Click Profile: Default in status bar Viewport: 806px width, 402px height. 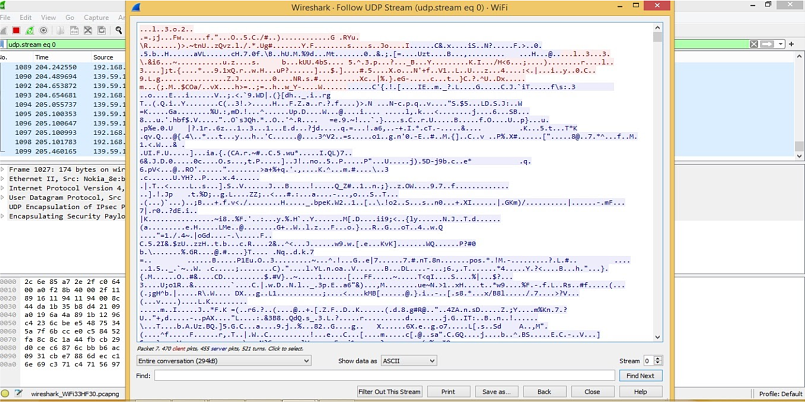(x=781, y=394)
